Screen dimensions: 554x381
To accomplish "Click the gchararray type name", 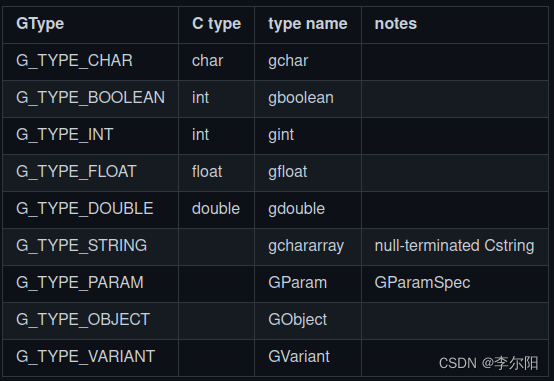I will [x=306, y=246].
